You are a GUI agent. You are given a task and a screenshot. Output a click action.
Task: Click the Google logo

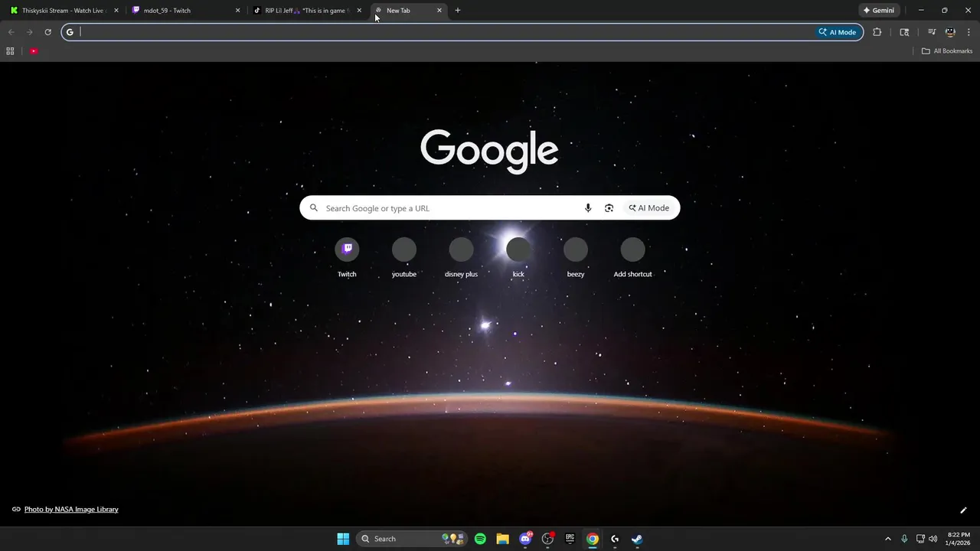tap(489, 151)
